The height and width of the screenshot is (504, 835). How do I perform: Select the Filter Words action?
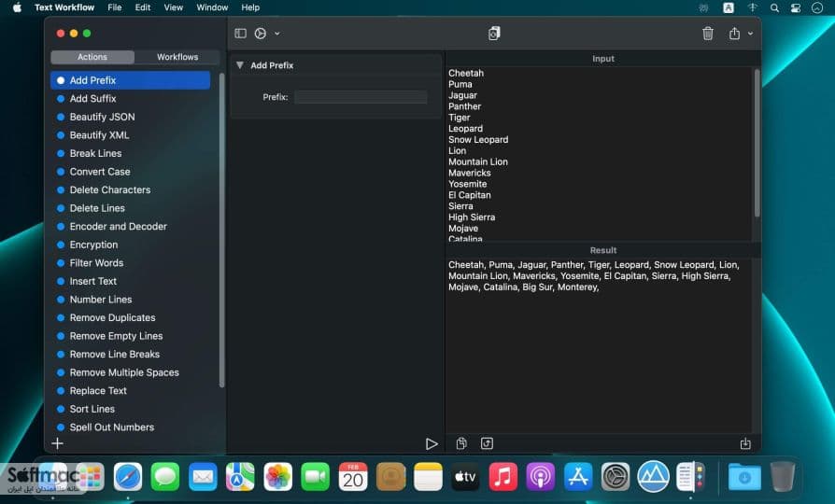tap(131, 263)
